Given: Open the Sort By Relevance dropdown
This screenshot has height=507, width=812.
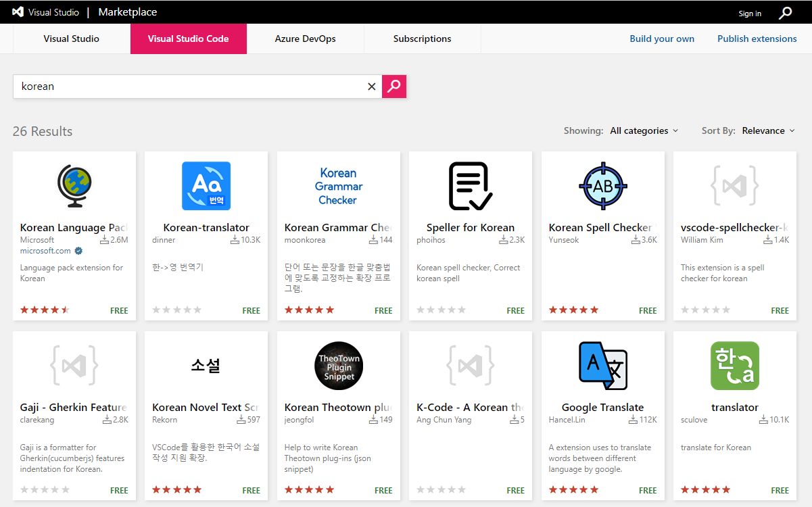Looking at the screenshot, I should tap(769, 131).
